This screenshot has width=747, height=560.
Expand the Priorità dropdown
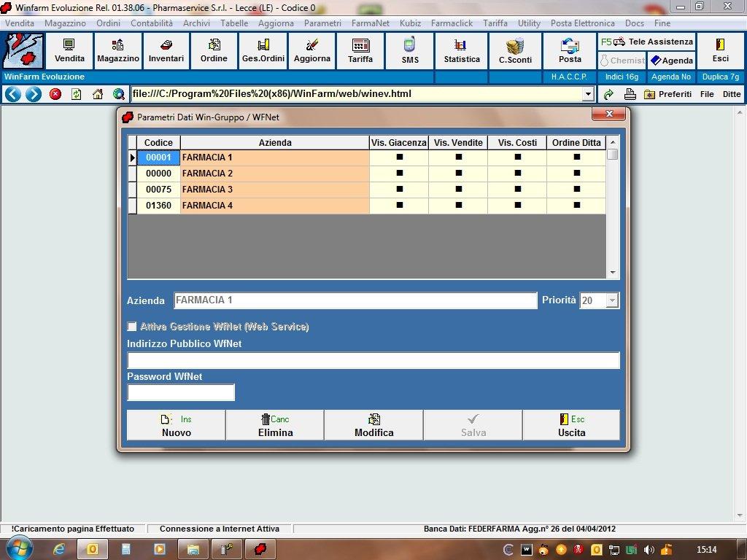(x=611, y=300)
